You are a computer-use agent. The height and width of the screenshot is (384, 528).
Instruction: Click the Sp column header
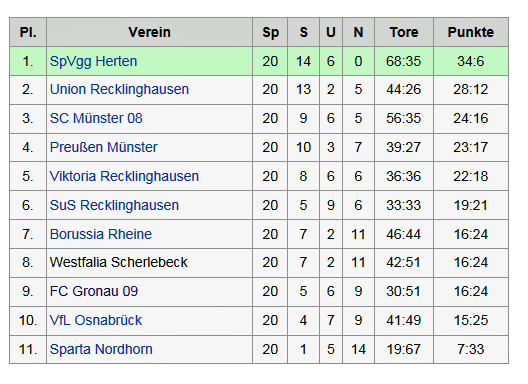[270, 32]
